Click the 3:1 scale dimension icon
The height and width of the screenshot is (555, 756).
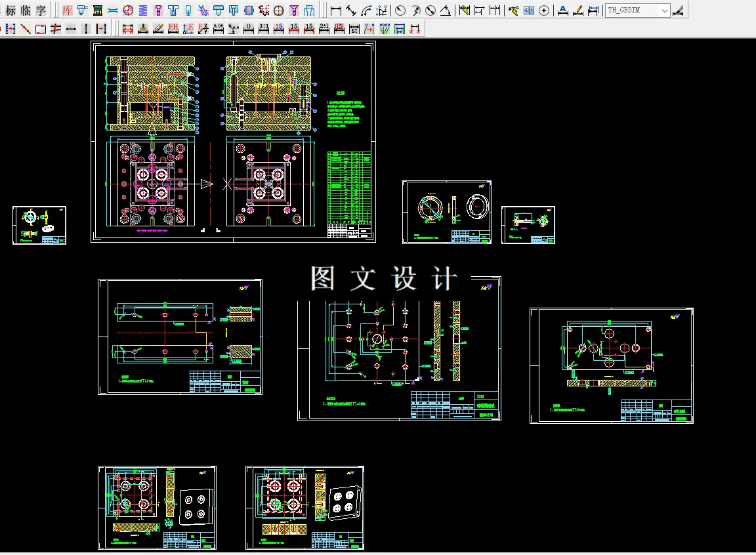pyautogui.click(x=264, y=29)
